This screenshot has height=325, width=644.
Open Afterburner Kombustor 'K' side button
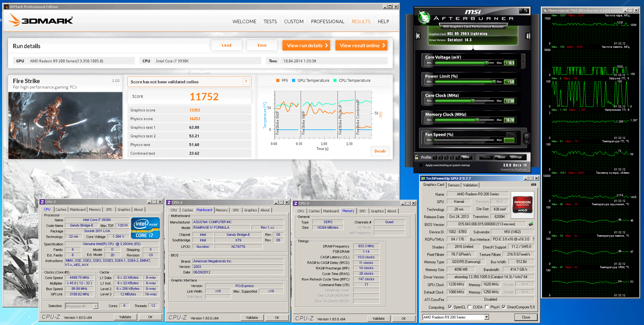[x=418, y=36]
